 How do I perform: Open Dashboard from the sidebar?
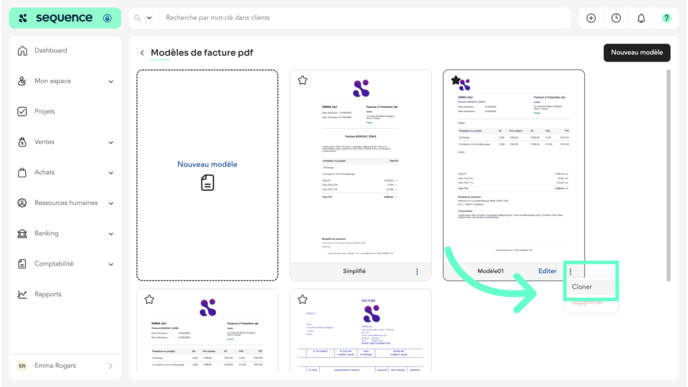(x=51, y=50)
